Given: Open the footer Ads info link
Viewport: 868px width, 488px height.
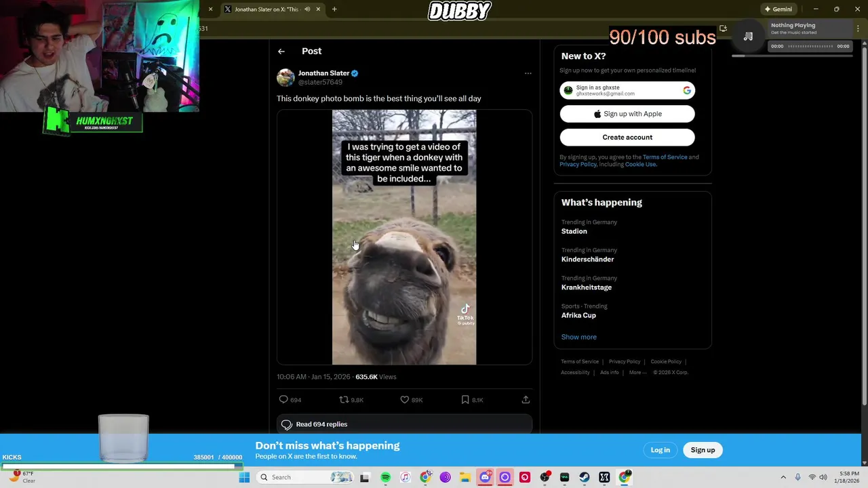Looking at the screenshot, I should pos(609,372).
